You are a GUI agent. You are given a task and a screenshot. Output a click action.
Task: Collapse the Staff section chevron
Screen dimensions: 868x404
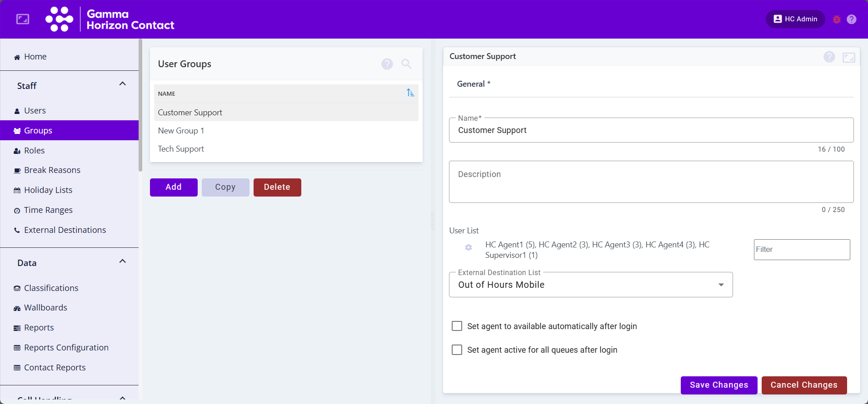[x=122, y=84]
